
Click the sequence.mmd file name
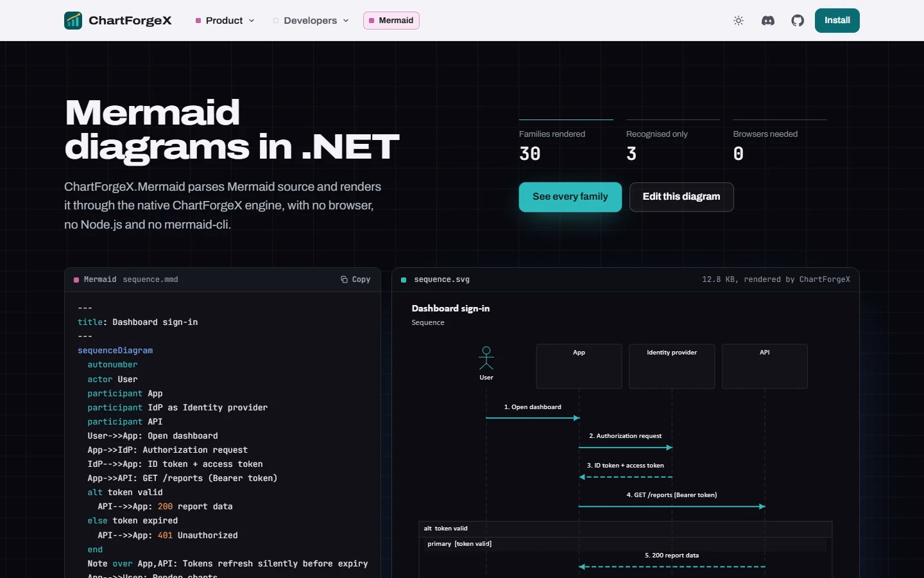click(151, 279)
